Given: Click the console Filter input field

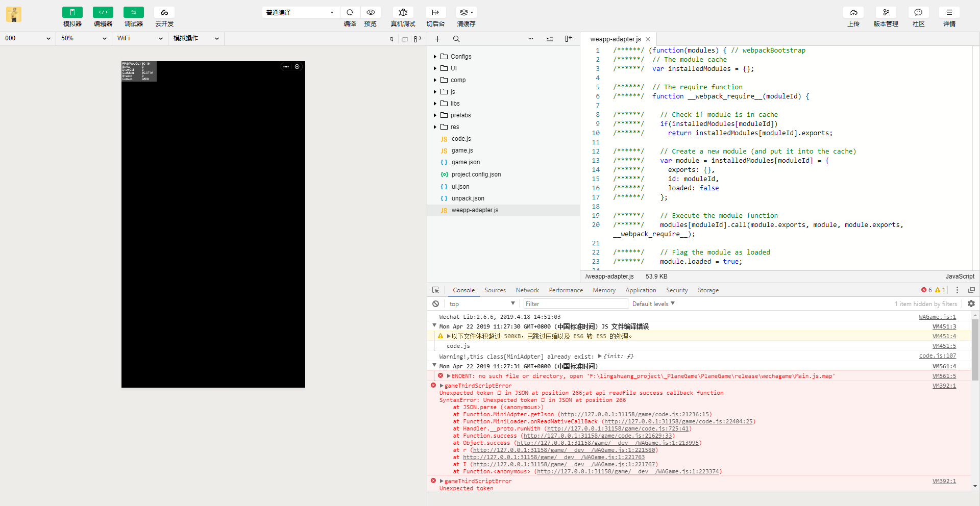Looking at the screenshot, I should [576, 304].
